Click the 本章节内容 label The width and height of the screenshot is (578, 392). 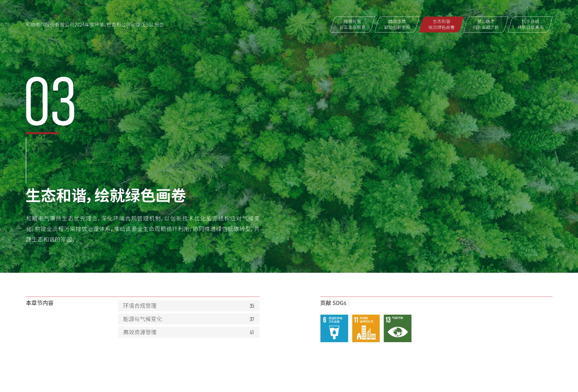point(40,303)
